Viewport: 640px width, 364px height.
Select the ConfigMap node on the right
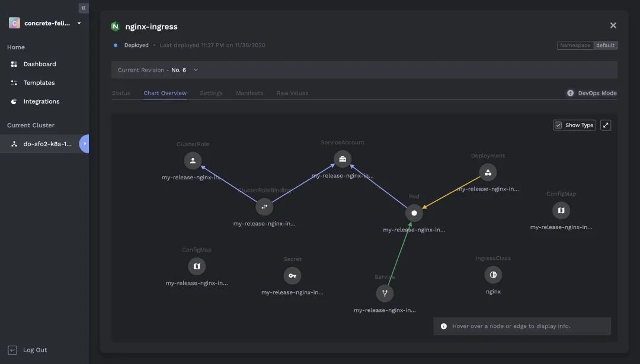point(561,210)
